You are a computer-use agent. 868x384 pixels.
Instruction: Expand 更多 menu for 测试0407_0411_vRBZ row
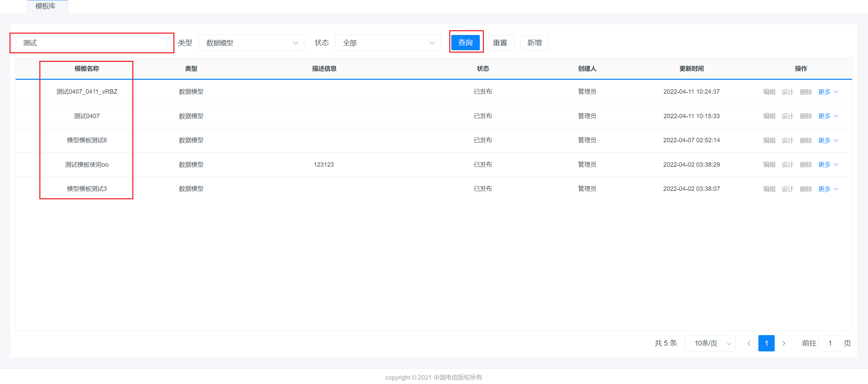(828, 92)
